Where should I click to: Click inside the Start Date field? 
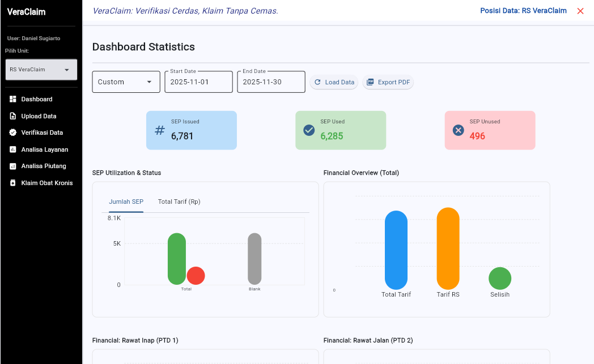click(x=198, y=82)
